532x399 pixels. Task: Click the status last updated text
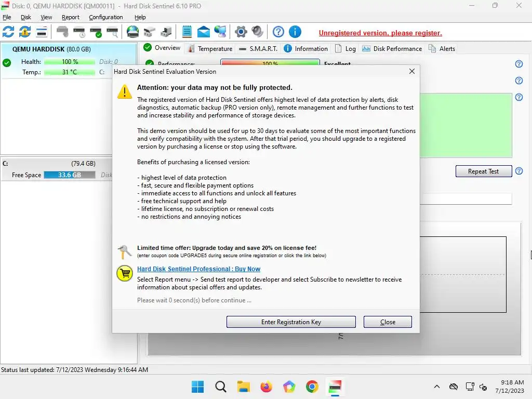click(x=75, y=370)
